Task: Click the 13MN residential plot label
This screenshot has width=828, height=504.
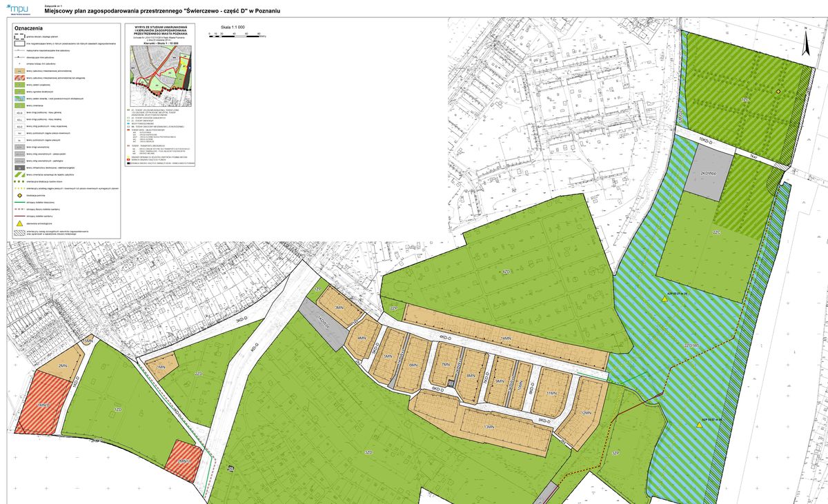Action: tap(489, 427)
